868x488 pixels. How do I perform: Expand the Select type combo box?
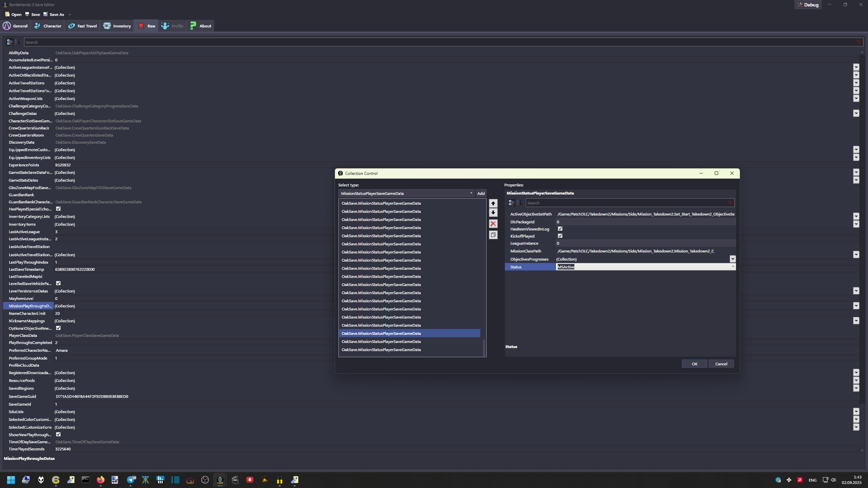point(471,193)
